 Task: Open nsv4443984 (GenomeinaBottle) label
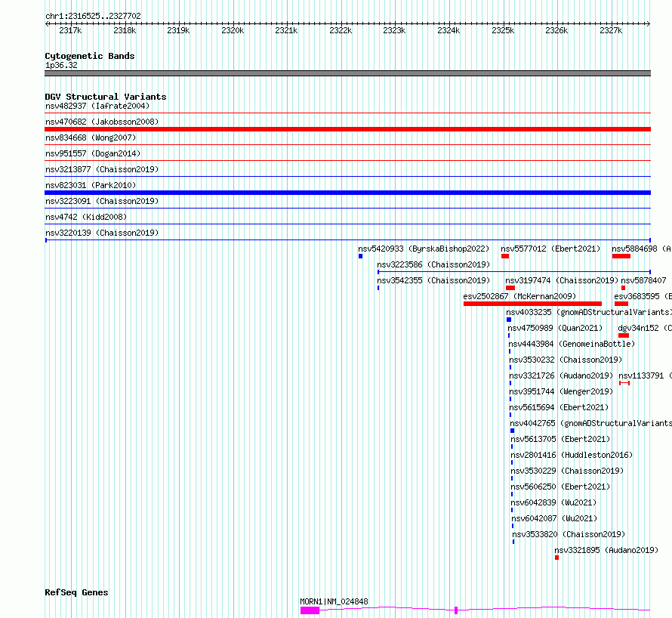click(572, 344)
